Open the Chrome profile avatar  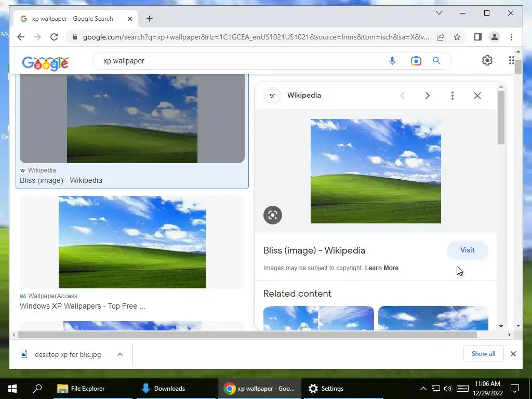495,37
